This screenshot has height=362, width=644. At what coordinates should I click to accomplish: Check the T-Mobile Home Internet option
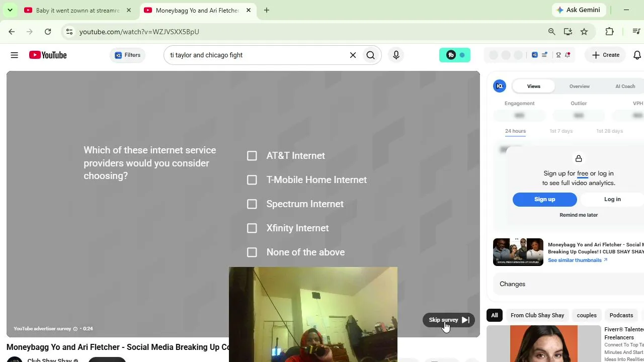(252, 180)
